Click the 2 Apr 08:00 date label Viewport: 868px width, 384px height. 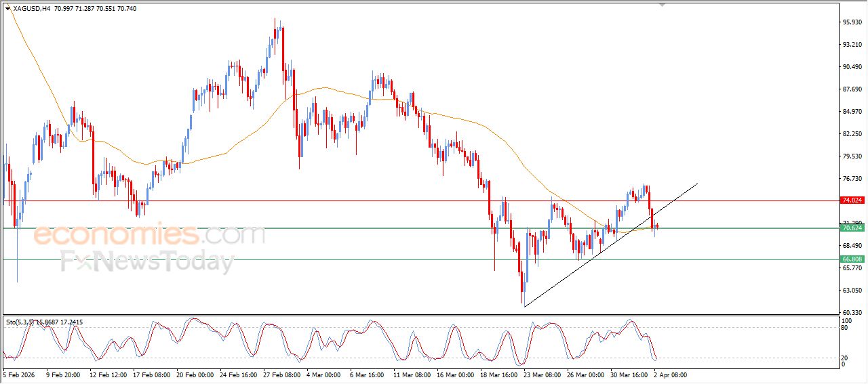click(x=669, y=374)
